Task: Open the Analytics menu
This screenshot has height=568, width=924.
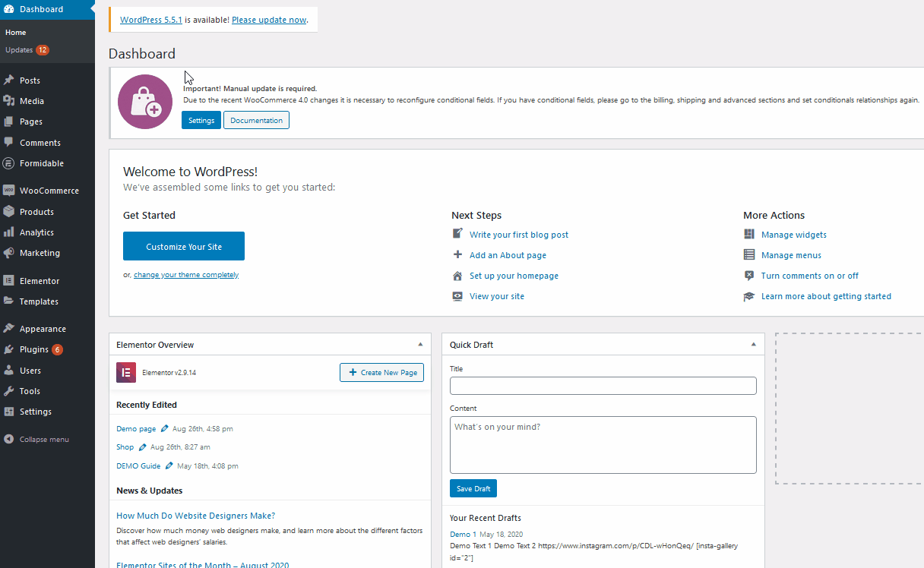Action: 36,232
